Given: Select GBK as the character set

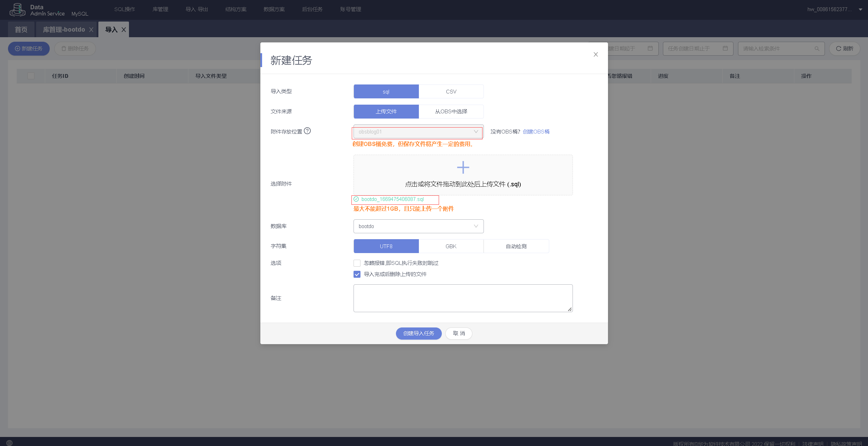Looking at the screenshot, I should pos(451,246).
